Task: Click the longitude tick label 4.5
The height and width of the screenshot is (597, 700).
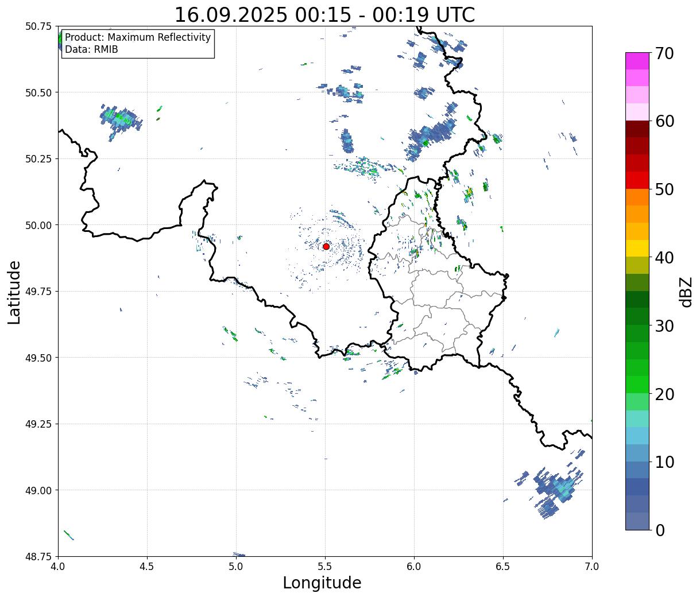Action: pyautogui.click(x=147, y=567)
